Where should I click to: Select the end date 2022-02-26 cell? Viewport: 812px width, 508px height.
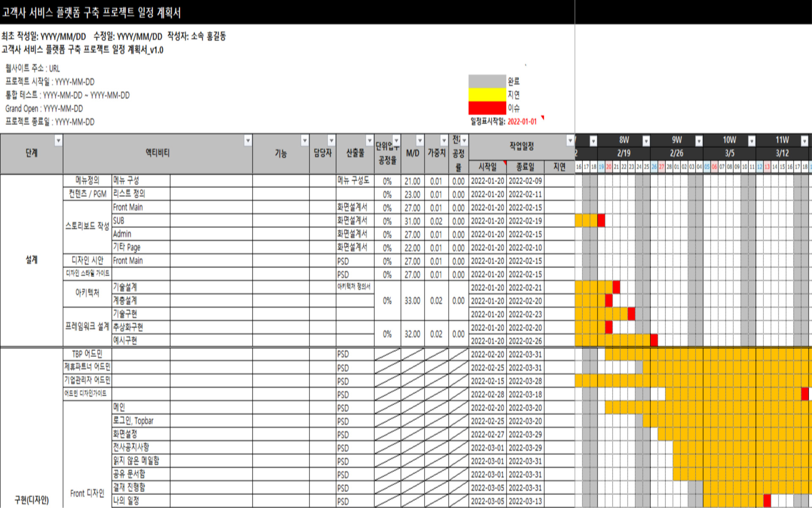pos(525,341)
